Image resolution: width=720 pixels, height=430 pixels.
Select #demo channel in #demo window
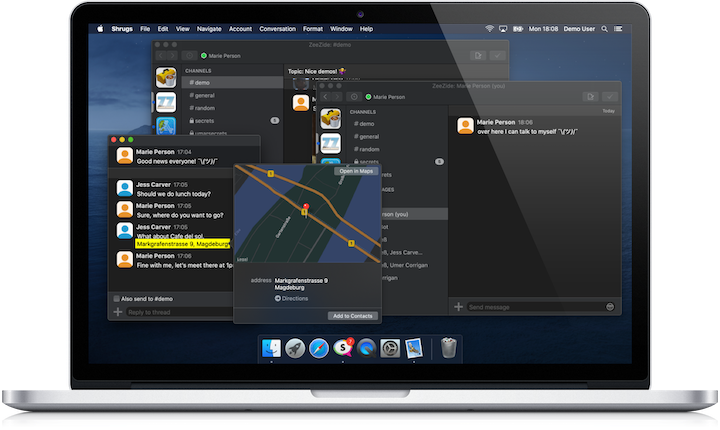[x=232, y=83]
